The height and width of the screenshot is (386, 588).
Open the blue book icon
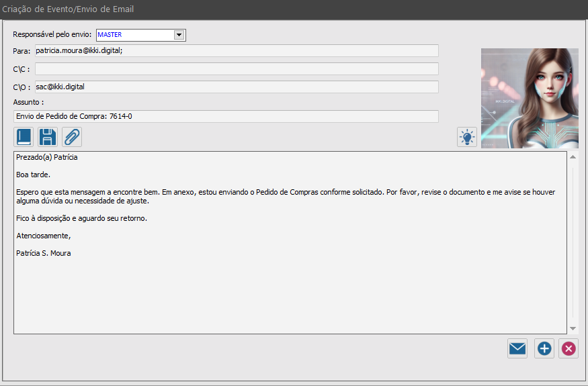[24, 137]
